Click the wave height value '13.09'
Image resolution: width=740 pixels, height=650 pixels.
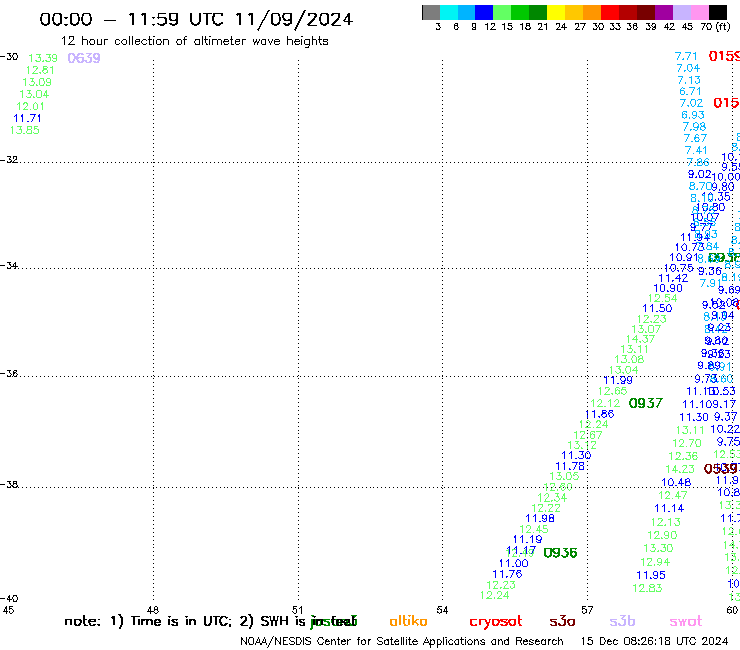pos(37,82)
